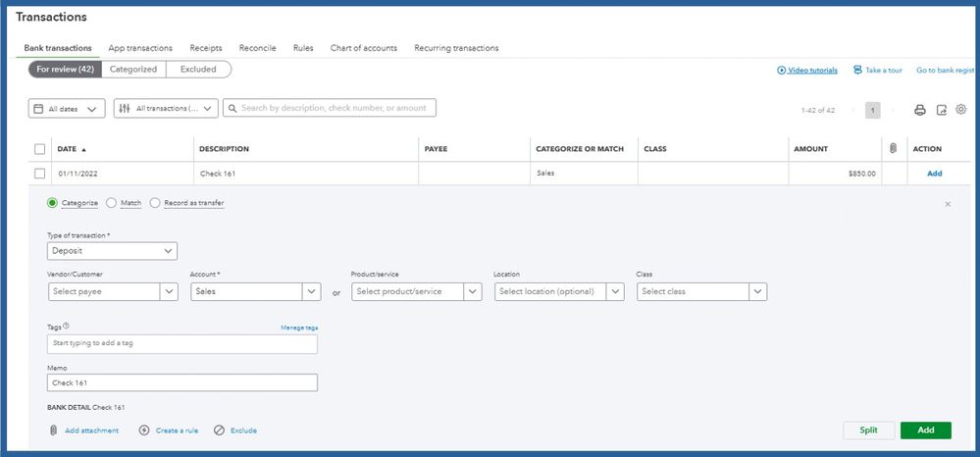The image size is (980, 457).
Task: Click the Add link in Action column
Action: 934,174
